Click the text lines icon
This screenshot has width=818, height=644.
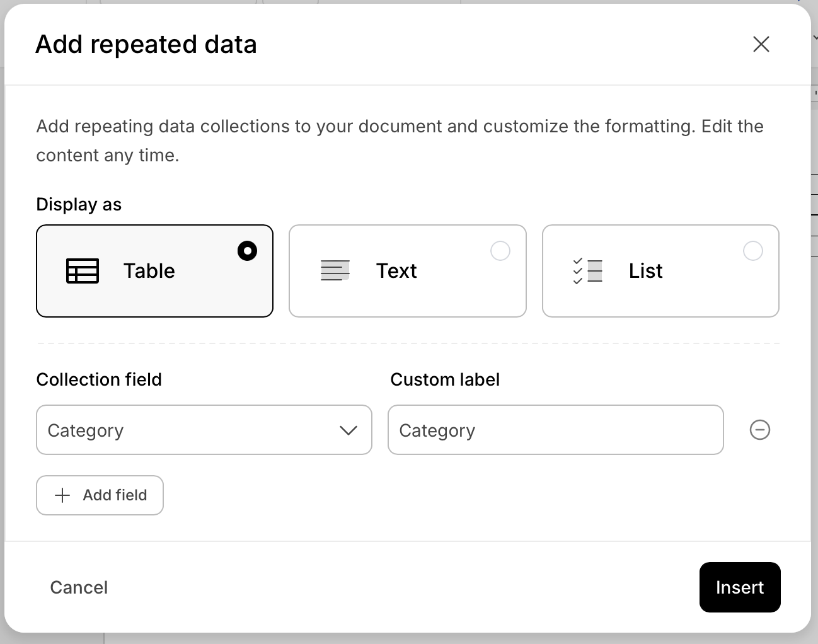coord(335,271)
